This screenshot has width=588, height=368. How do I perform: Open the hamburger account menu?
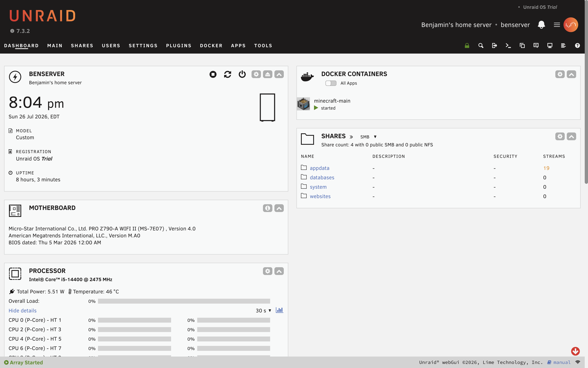557,25
